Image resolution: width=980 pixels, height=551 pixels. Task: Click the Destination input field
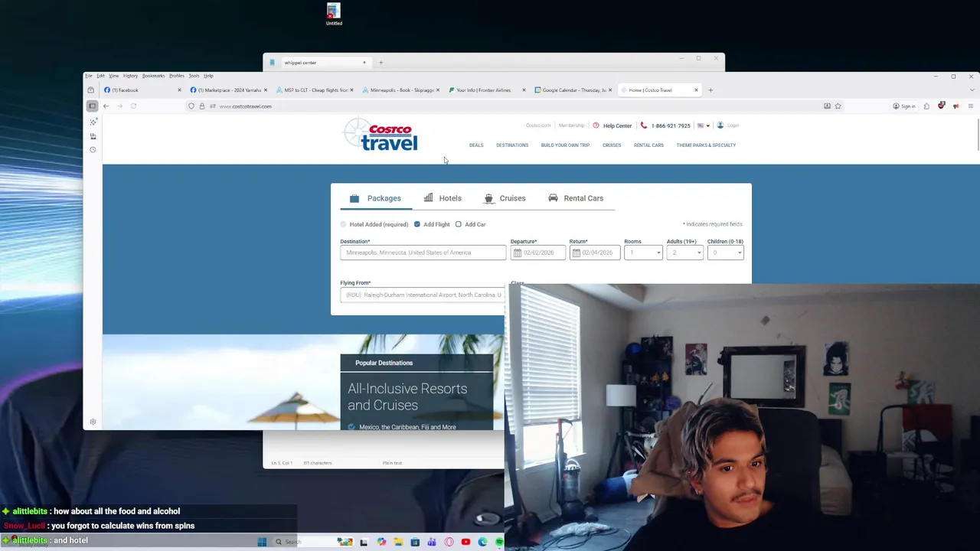coord(423,253)
